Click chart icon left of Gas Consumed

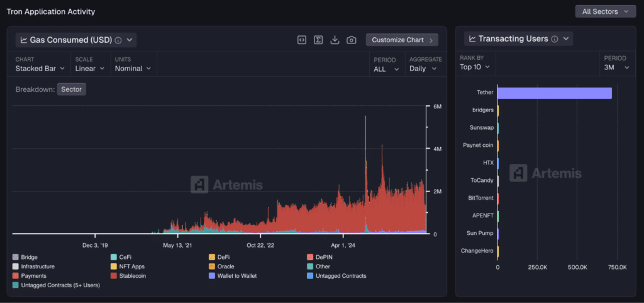24,40
